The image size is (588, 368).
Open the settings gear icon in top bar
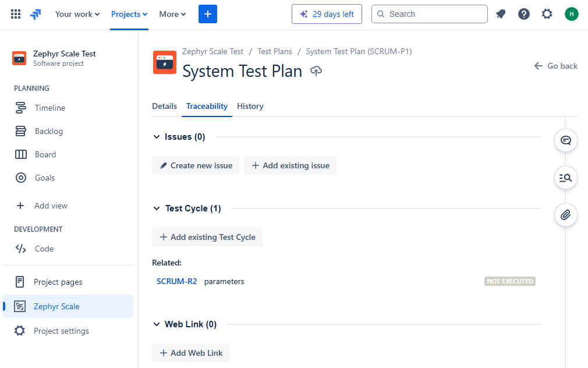coord(547,14)
